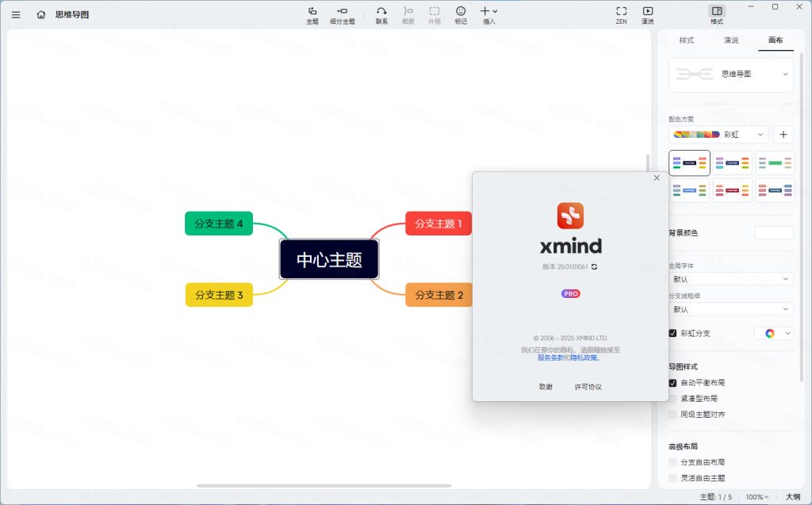Select the 分支主题 1 node
812x505 pixels.
pos(438,224)
